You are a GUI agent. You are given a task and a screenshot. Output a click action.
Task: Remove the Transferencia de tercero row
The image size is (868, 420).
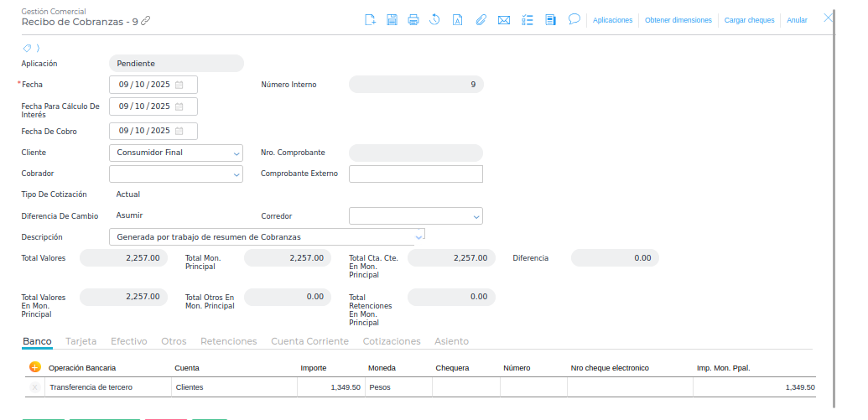[34, 387]
